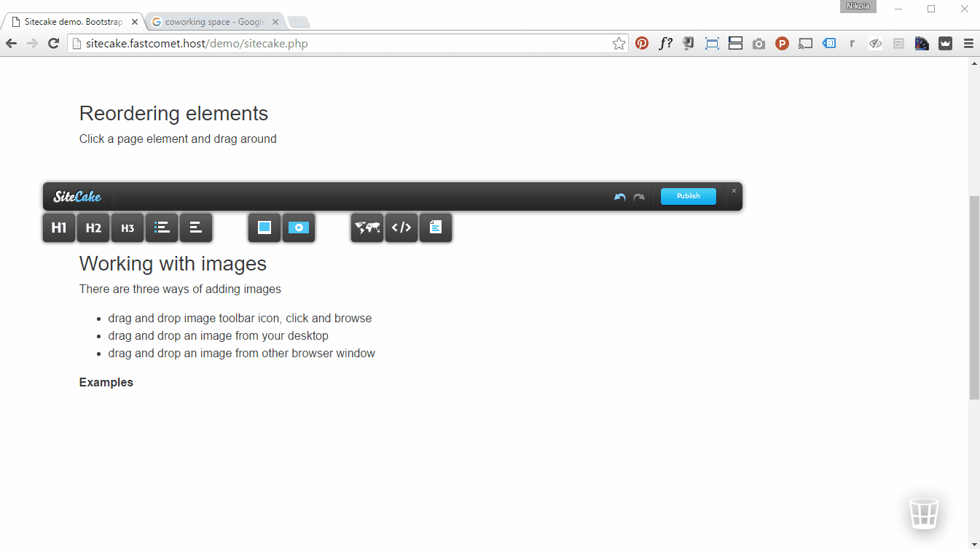Click the page vertical scrollbar thumb
This screenshot has width=980, height=549.
click(974, 297)
